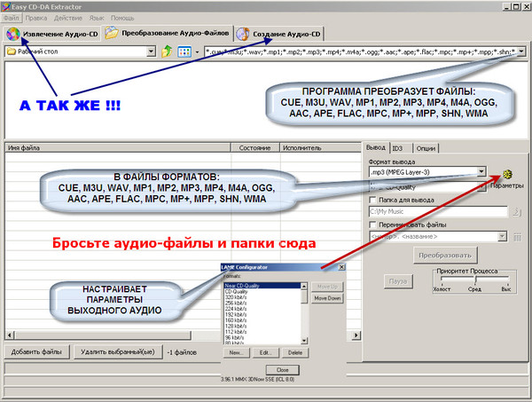
Task: Open Параметры yellow gear icon
Action: pos(507,175)
